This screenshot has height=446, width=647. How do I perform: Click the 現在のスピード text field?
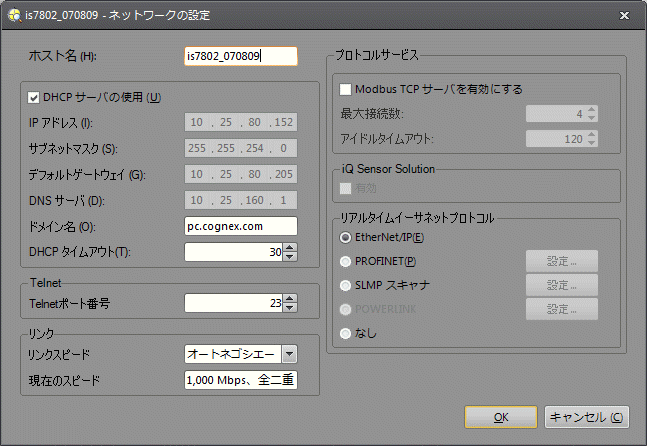[241, 380]
